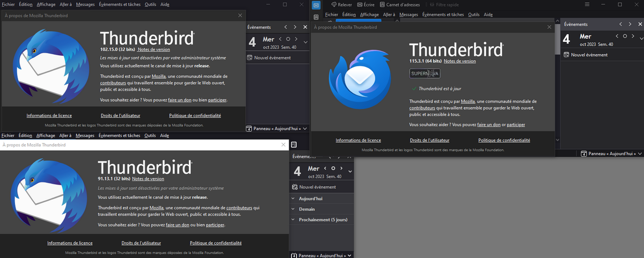Open Aller à menu in the 115.3.1 window
This screenshot has width=644, height=258.
pos(389,14)
